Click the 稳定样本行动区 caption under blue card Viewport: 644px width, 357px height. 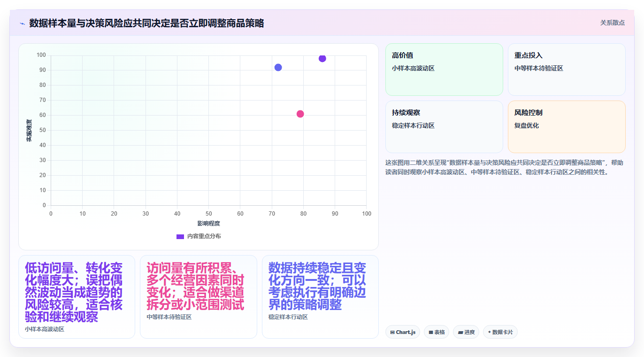click(288, 317)
